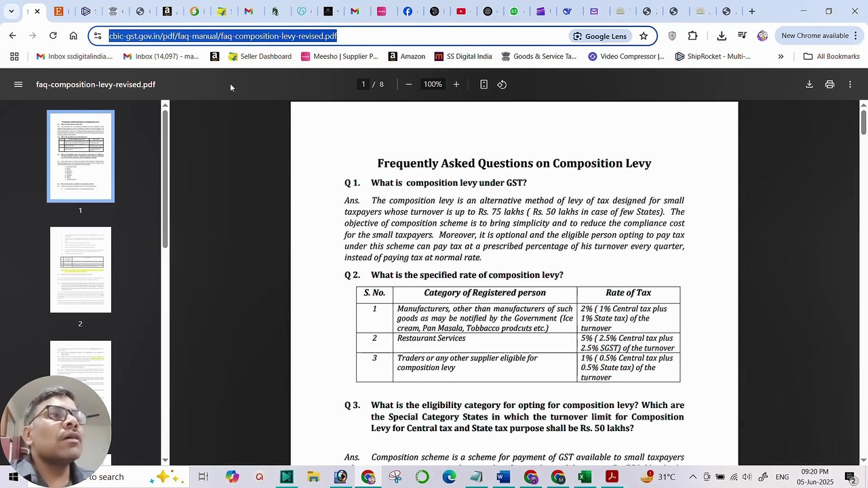Image resolution: width=868 pixels, height=488 pixels.
Task: Open Windows Start menu
Action: click(13, 477)
